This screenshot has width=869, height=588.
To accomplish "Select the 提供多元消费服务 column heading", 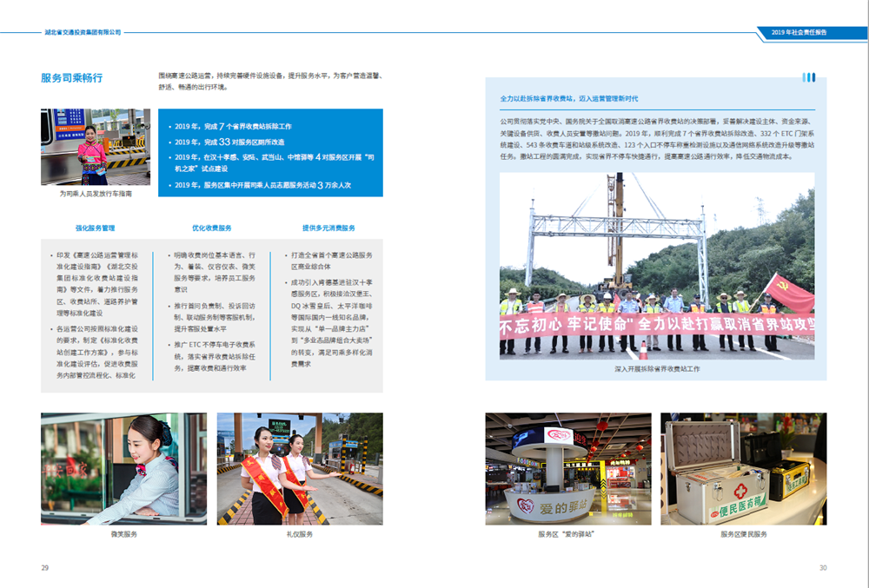I will pos(328,228).
